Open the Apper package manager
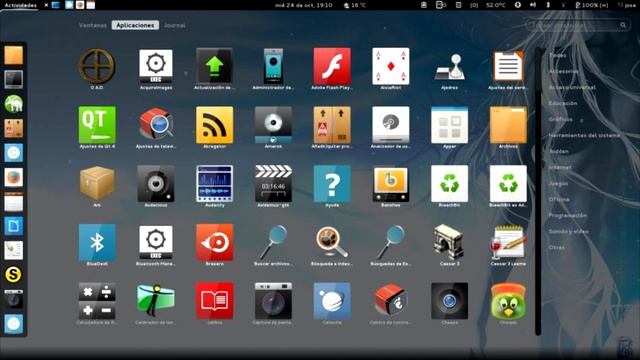The image size is (640, 360). coord(449,125)
